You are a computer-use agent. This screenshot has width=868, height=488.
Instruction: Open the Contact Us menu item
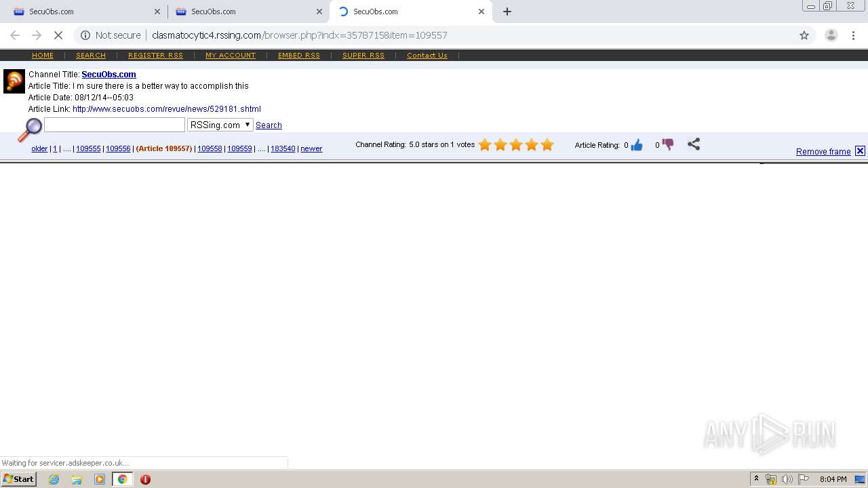(427, 56)
